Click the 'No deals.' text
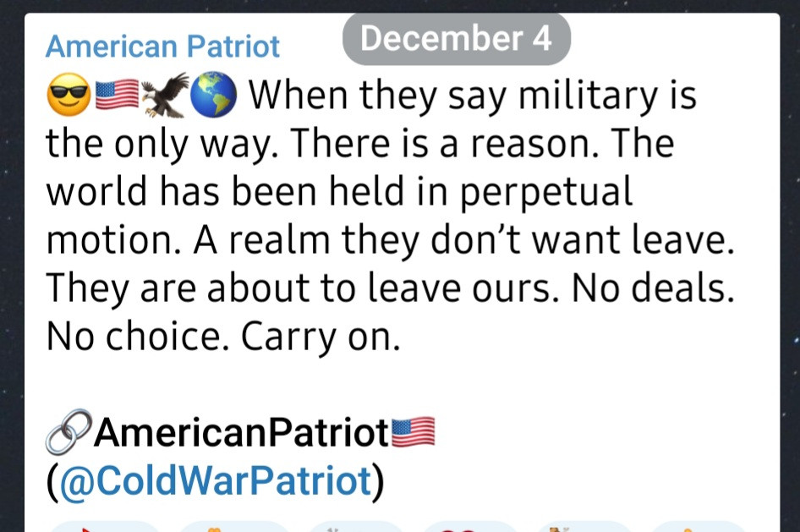The height and width of the screenshot is (532, 800). click(653, 290)
